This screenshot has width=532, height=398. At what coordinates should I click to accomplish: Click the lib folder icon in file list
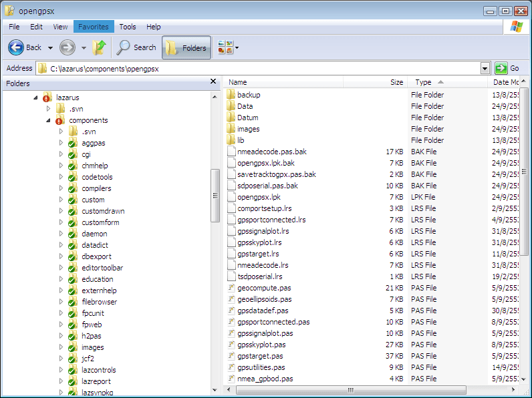click(231, 140)
